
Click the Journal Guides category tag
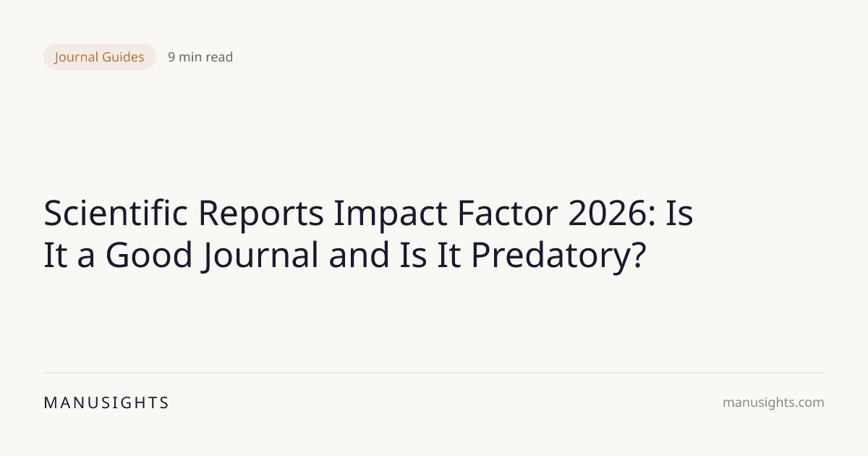[99, 56]
